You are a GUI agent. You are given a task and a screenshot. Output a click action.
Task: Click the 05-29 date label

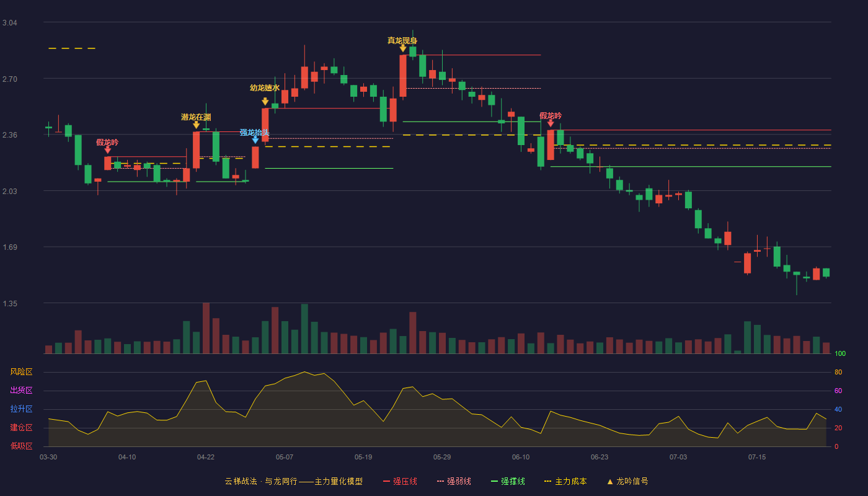point(442,457)
